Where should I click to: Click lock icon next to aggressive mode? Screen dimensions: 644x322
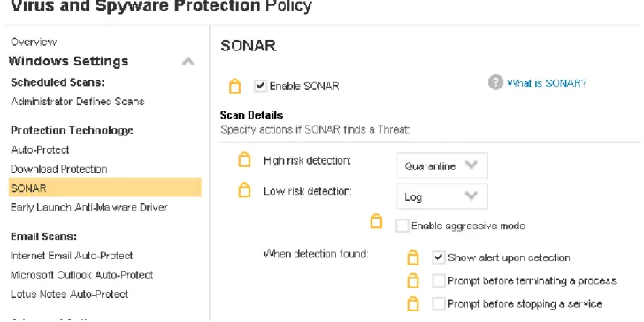pos(376,221)
